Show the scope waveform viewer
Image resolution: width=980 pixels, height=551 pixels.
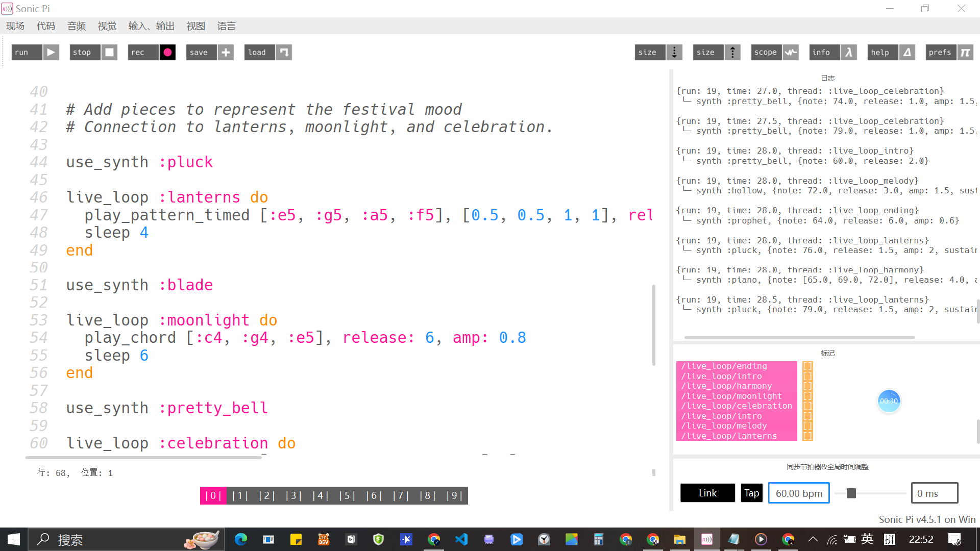(791, 52)
